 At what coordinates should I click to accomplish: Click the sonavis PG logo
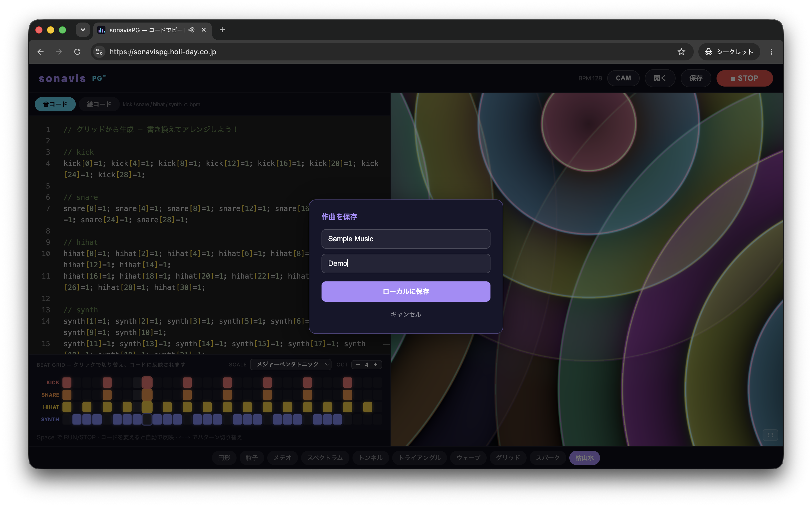[72, 78]
